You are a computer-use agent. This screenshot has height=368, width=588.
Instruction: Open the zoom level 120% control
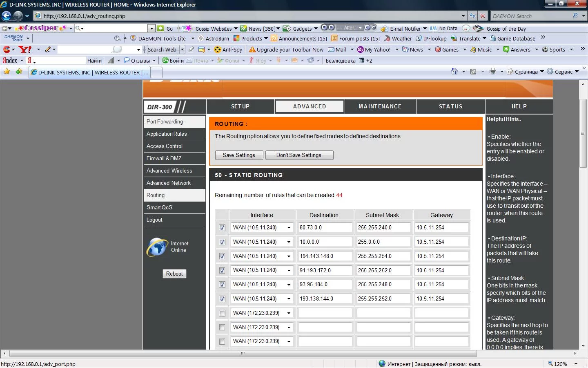point(563,364)
